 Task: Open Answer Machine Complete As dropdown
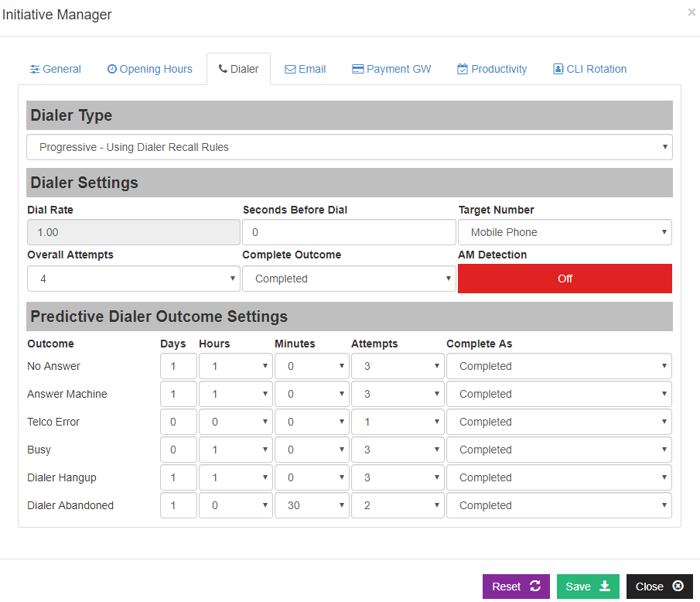[x=559, y=394]
